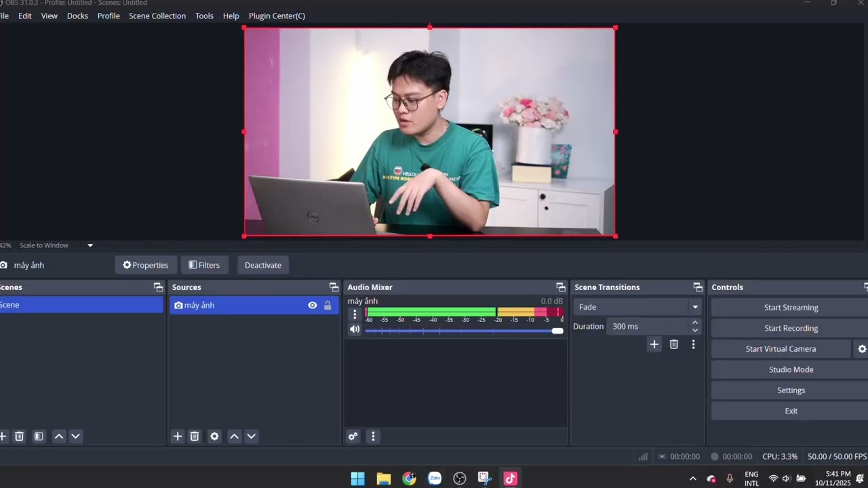Open File Explorer from taskbar

(x=384, y=479)
